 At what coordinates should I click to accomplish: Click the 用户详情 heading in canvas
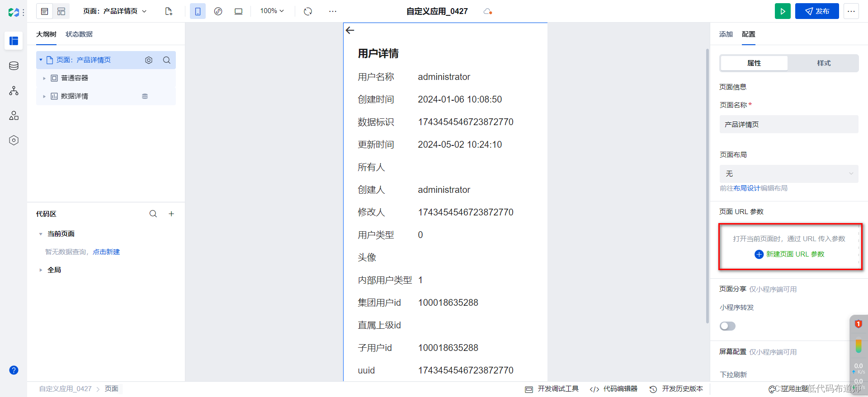[x=378, y=54]
